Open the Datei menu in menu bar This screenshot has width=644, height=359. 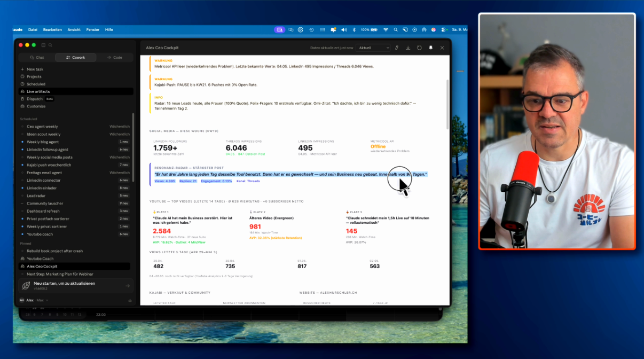33,29
